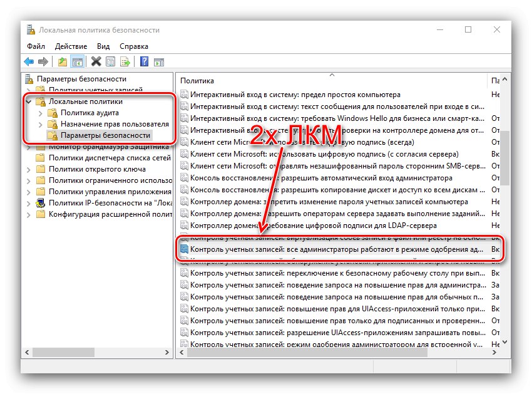Select policy 'разрешение UIAccess-приложениям запрашивать повышение'

(x=337, y=332)
